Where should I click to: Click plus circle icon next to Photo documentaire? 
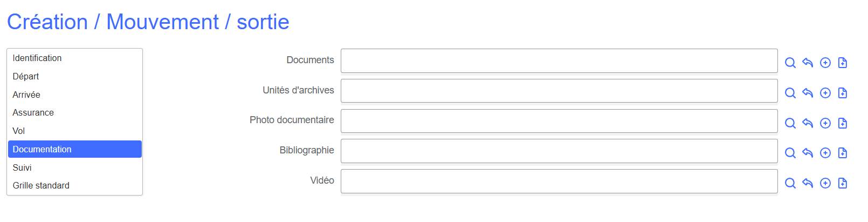(x=825, y=123)
